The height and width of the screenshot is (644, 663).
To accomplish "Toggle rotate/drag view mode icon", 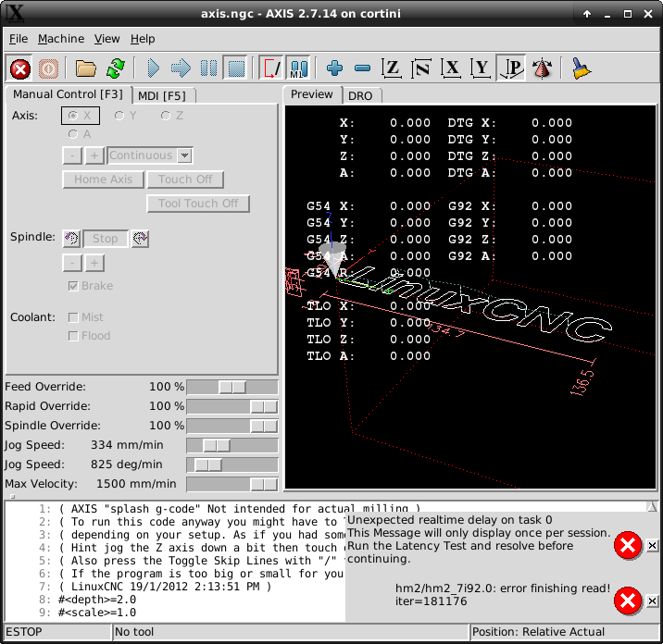I will click(x=542, y=68).
